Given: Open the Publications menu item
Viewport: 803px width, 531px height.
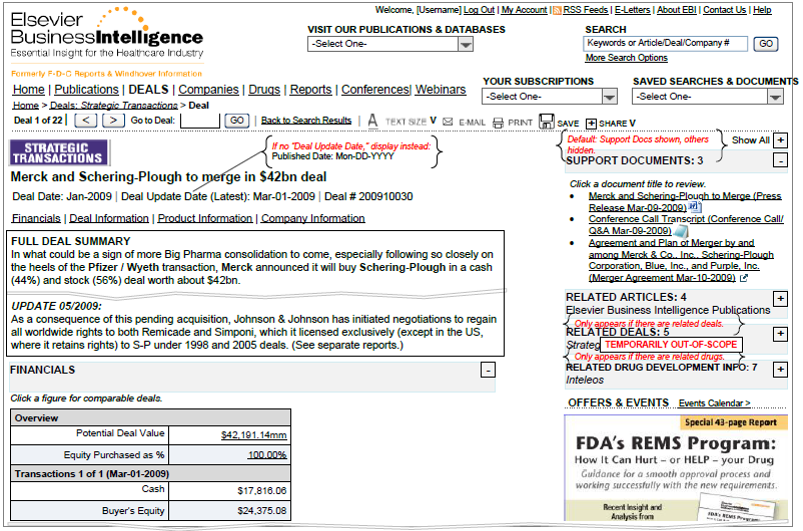Looking at the screenshot, I should [87, 90].
